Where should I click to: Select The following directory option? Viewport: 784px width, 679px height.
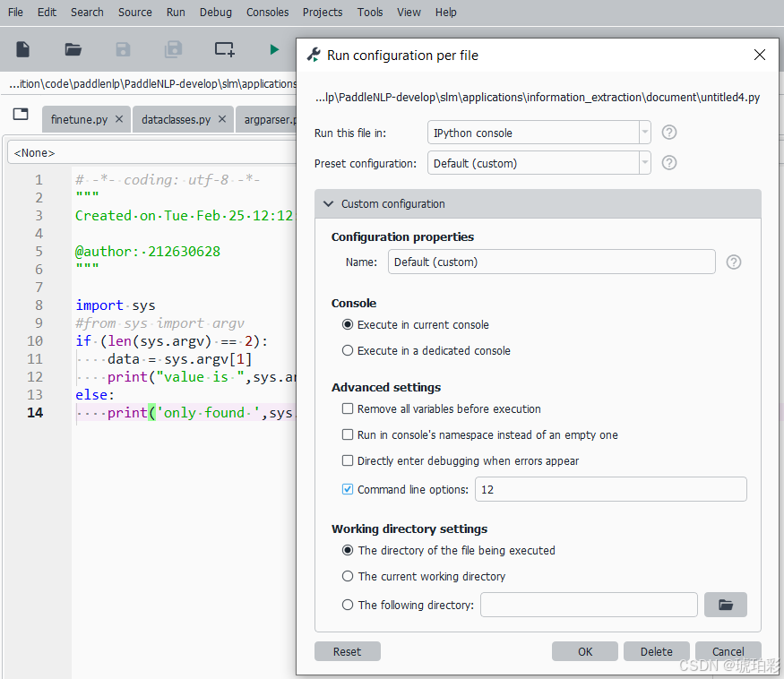click(x=348, y=605)
